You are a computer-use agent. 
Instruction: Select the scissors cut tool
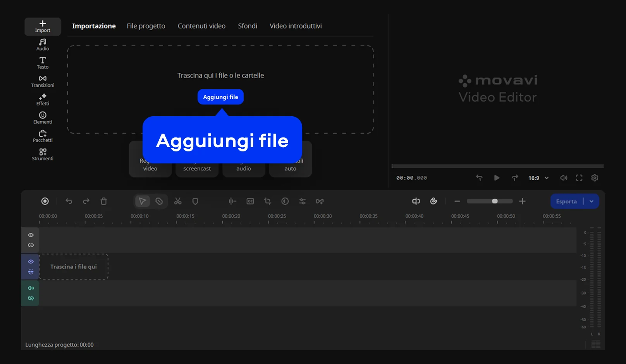[178, 201]
